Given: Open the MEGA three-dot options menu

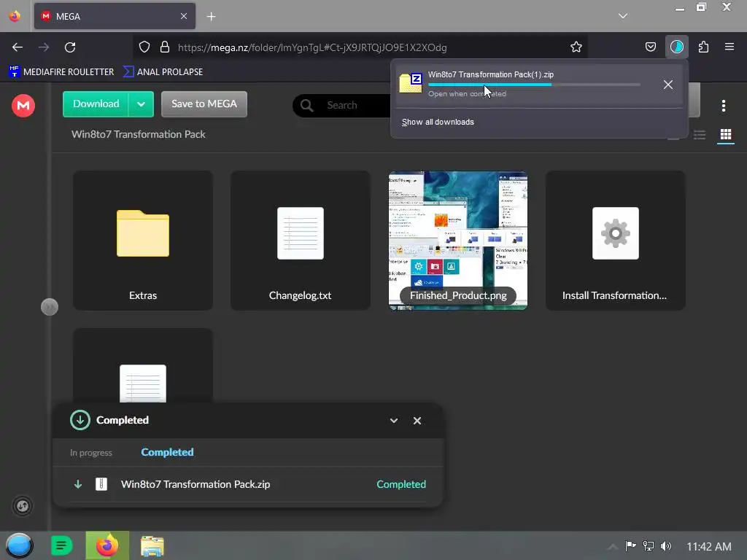Looking at the screenshot, I should [x=723, y=106].
